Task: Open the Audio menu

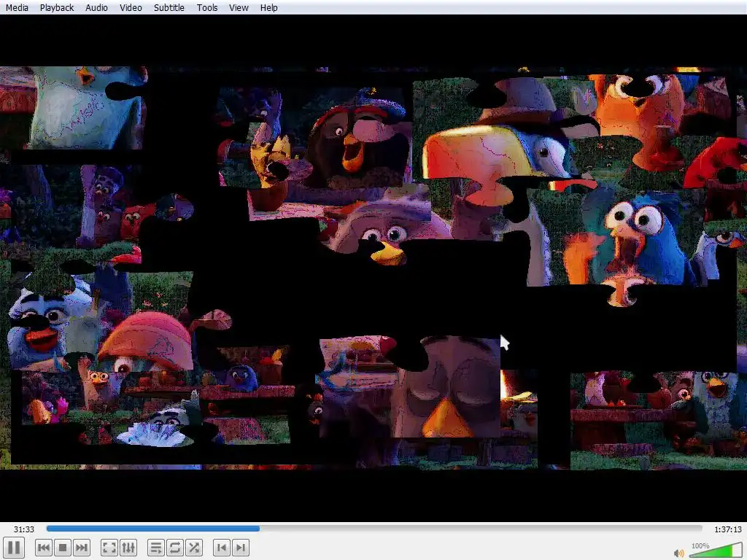Action: (x=96, y=7)
